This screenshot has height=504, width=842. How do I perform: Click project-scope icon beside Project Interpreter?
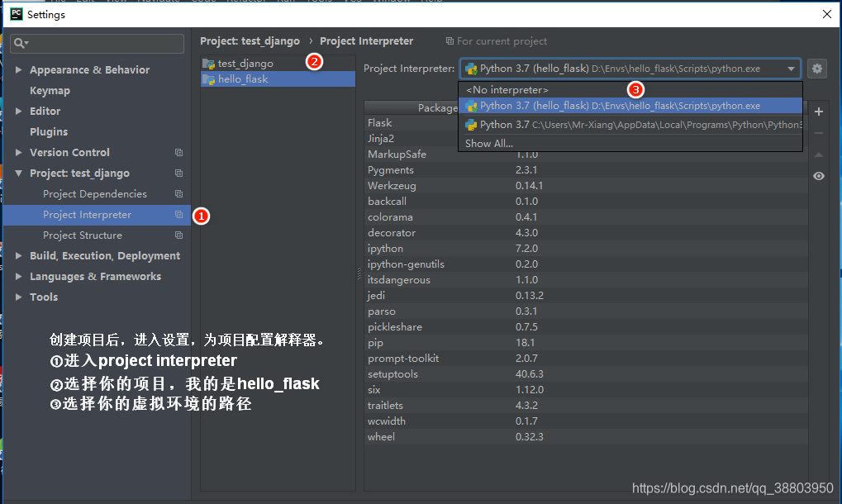178,215
